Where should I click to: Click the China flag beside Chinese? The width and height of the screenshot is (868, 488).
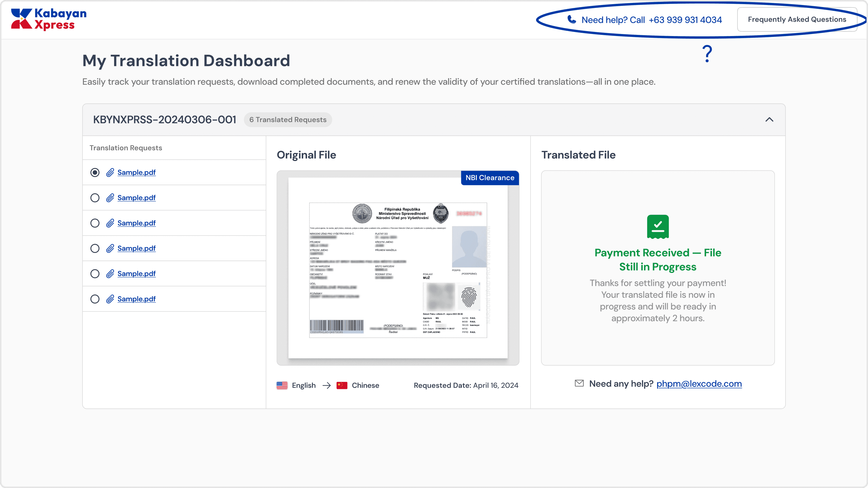(342, 385)
